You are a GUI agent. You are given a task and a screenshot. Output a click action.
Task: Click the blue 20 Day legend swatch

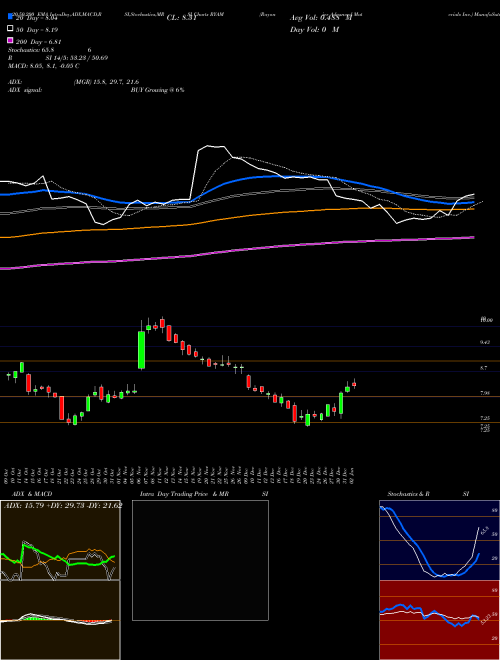pos(10,18)
